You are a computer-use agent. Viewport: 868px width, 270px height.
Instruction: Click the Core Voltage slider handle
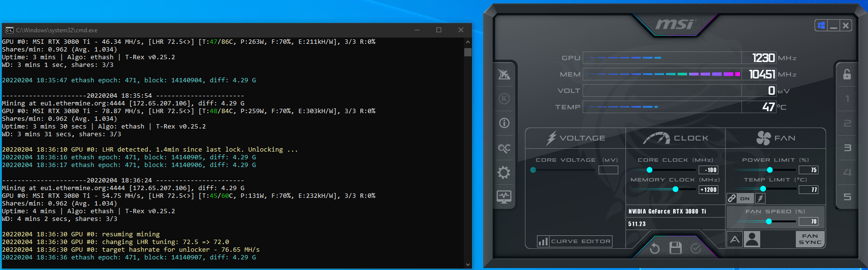533,170
